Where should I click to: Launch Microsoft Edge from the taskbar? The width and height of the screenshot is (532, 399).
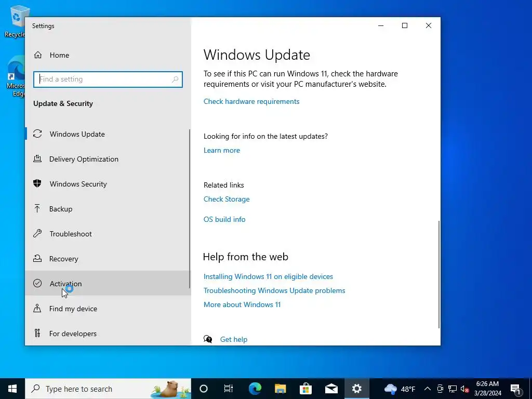[255, 389]
